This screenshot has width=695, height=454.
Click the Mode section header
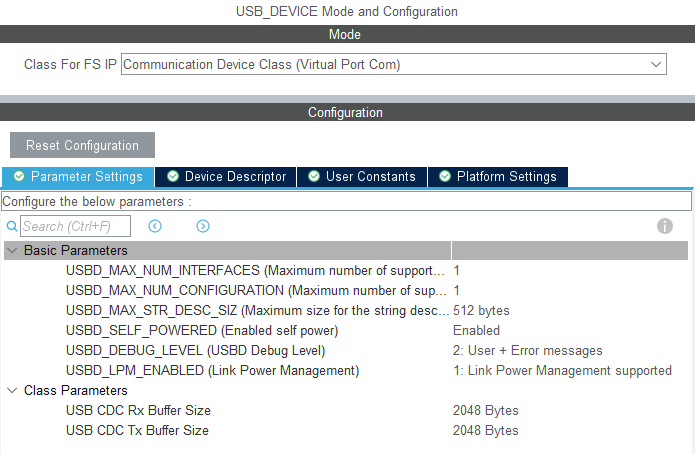click(348, 34)
